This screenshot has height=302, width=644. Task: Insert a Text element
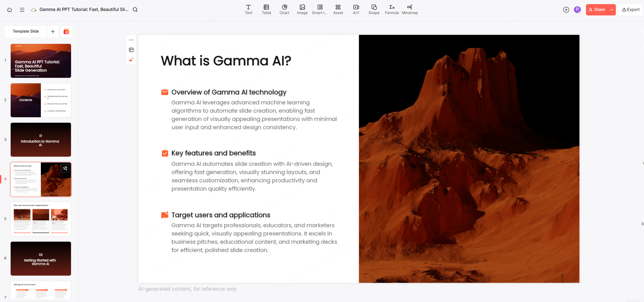point(249,10)
